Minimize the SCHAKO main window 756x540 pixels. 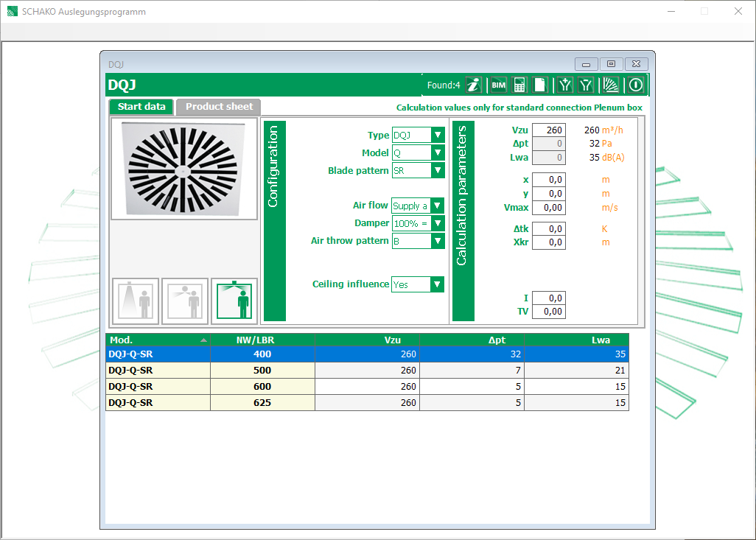(671, 11)
